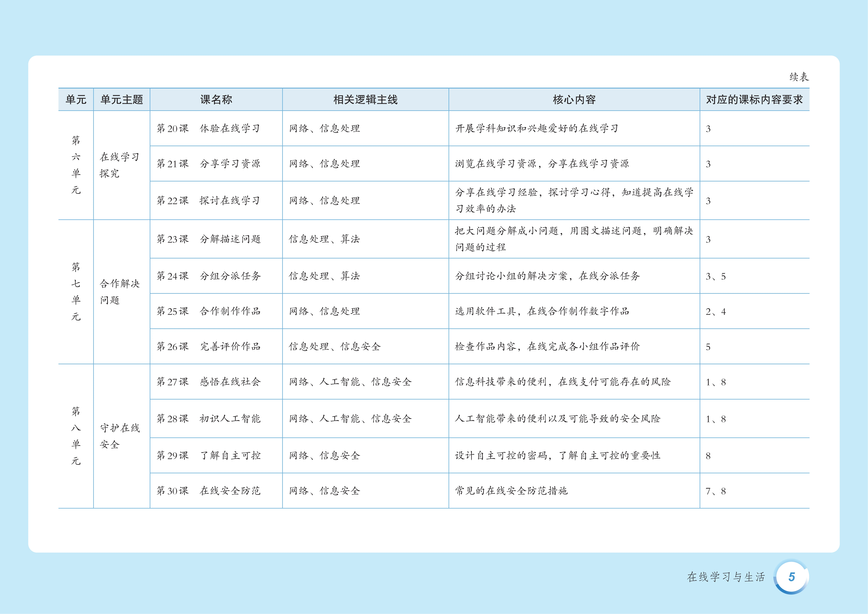Select the 单元主题 column header
Image resolution: width=868 pixels, height=614 pixels.
(x=122, y=100)
